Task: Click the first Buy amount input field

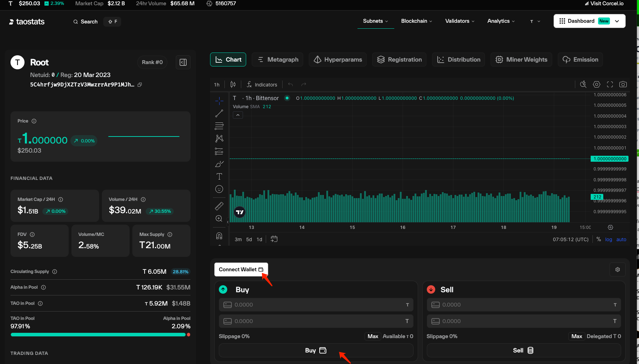Action: coord(316,305)
